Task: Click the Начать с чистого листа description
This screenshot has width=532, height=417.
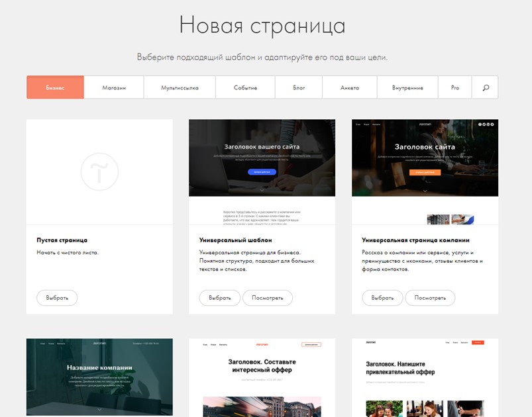Action: tap(68, 253)
